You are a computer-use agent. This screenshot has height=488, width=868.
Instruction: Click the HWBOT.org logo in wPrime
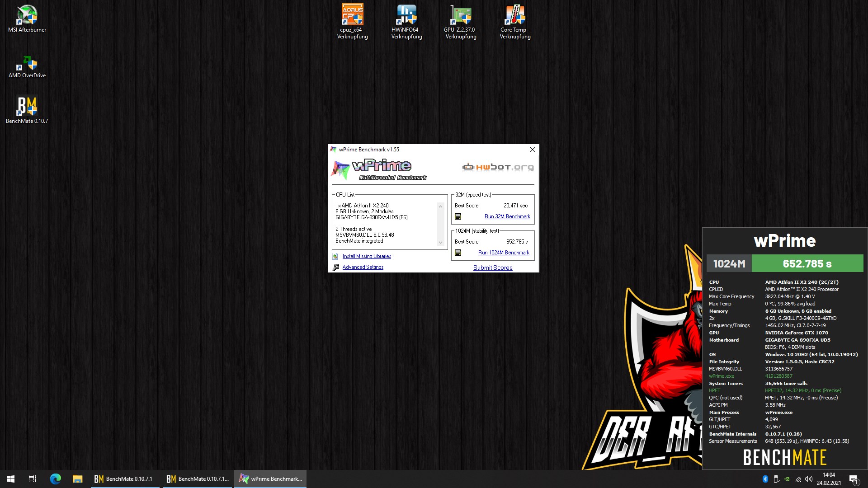pyautogui.click(x=498, y=167)
